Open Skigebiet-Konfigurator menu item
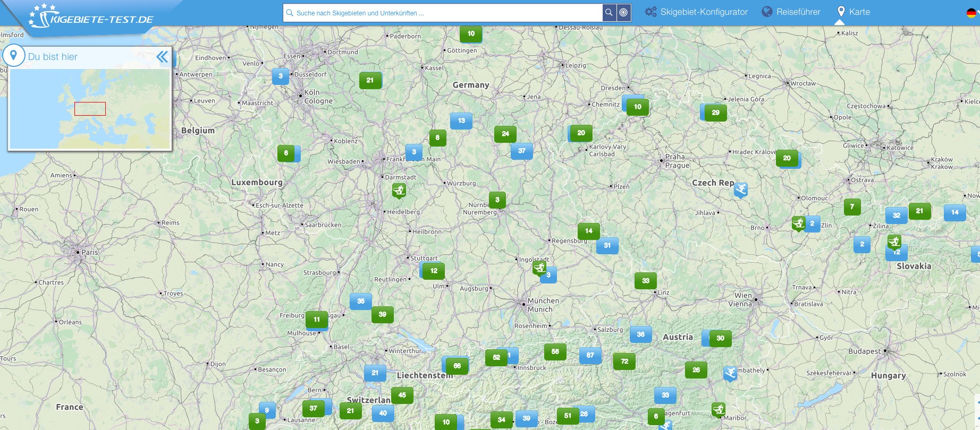The width and height of the screenshot is (980, 430). click(696, 12)
